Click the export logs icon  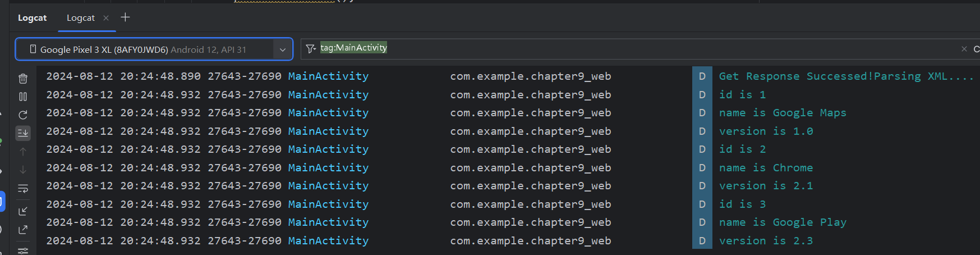point(23,230)
